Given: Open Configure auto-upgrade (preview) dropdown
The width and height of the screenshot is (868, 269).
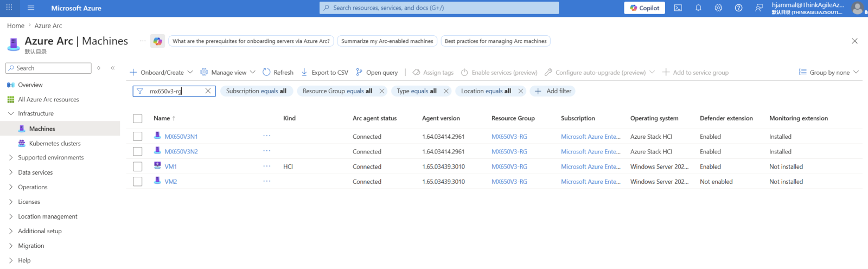Looking at the screenshot, I should [599, 72].
